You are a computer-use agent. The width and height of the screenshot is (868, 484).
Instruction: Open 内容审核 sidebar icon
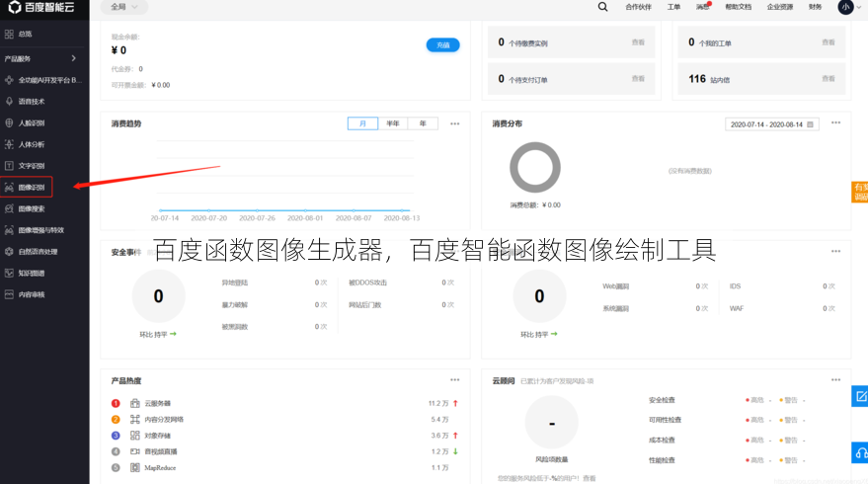pyautogui.click(x=9, y=294)
